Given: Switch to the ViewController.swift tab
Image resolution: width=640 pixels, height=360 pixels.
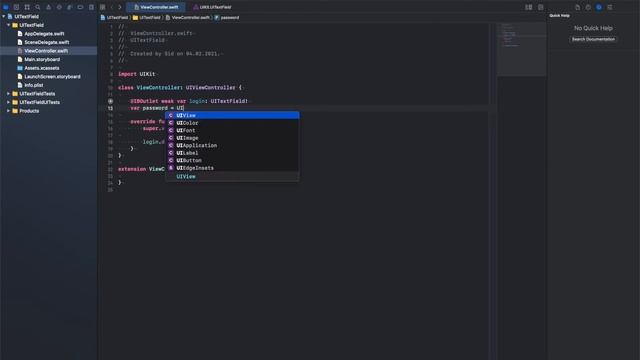Looking at the screenshot, I should coord(156,7).
